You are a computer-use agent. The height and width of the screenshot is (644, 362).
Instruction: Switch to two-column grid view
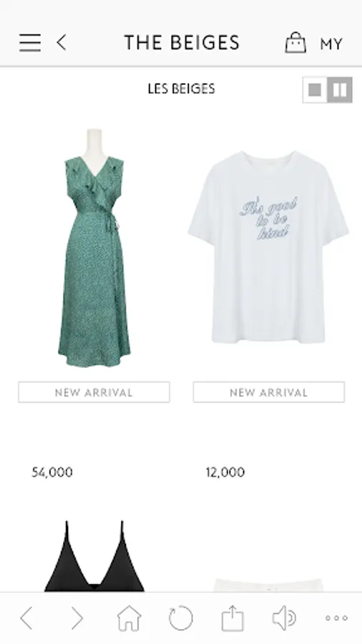[340, 89]
